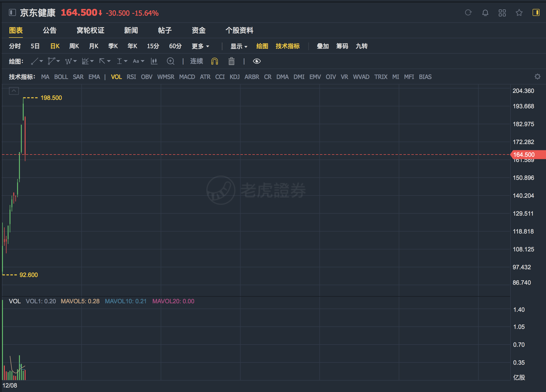Switch to 资金 tab

[x=199, y=30]
